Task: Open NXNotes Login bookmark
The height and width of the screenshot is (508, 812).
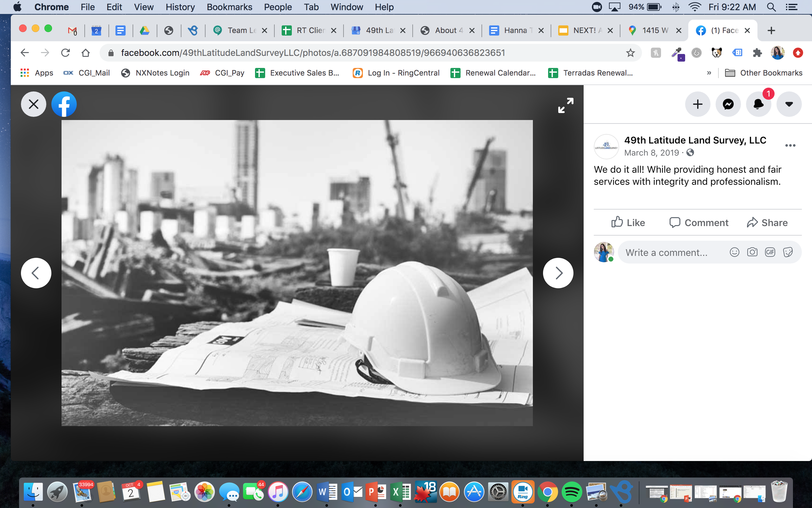Action: point(155,73)
